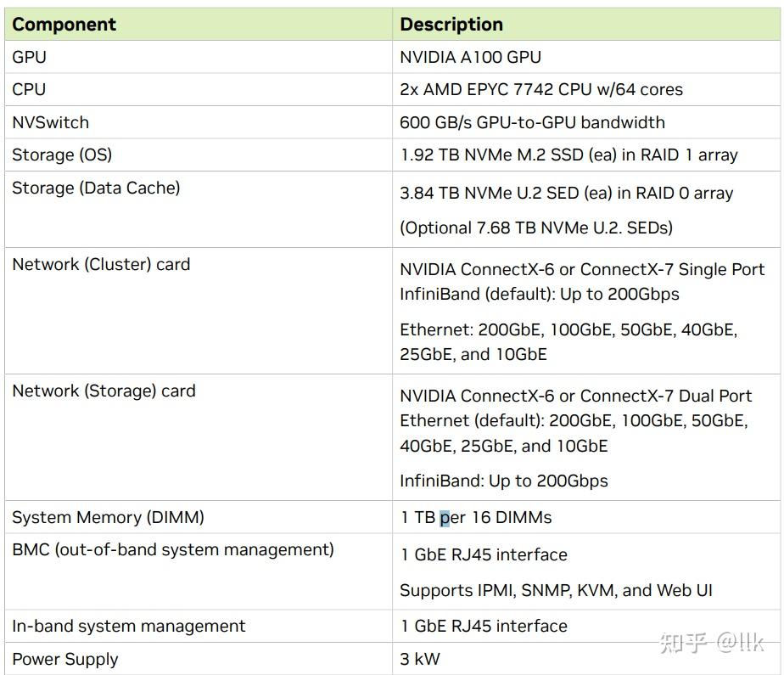Select the Storage (Data Cache) cell
This screenshot has width=784, height=675.
(199, 209)
